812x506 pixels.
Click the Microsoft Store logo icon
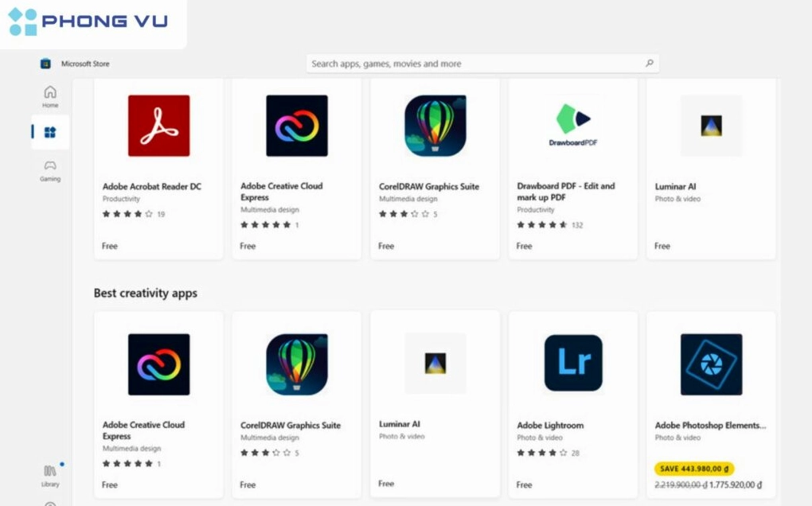[x=45, y=64]
